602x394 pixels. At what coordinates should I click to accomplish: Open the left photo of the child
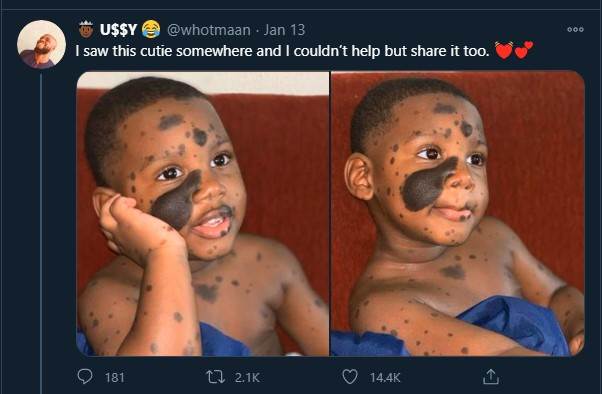202,214
